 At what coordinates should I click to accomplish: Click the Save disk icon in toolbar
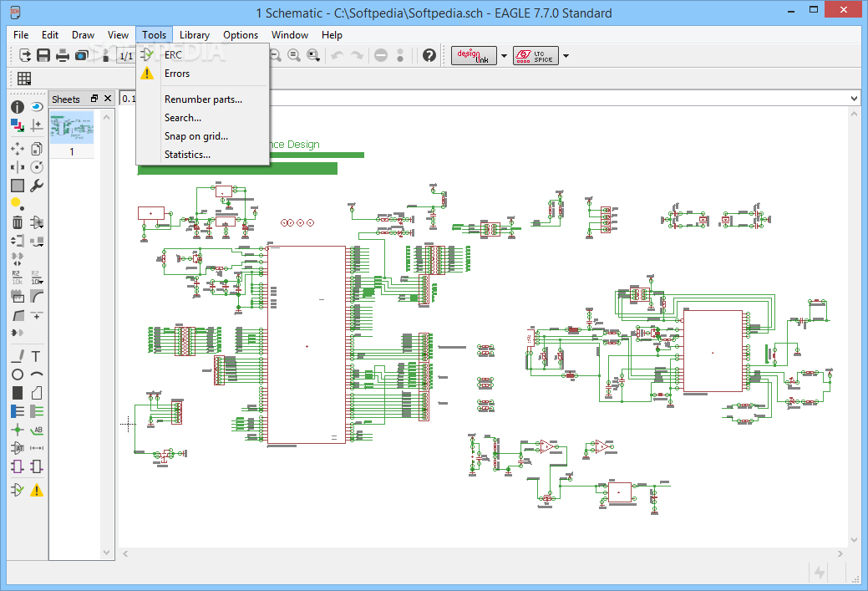[x=43, y=55]
